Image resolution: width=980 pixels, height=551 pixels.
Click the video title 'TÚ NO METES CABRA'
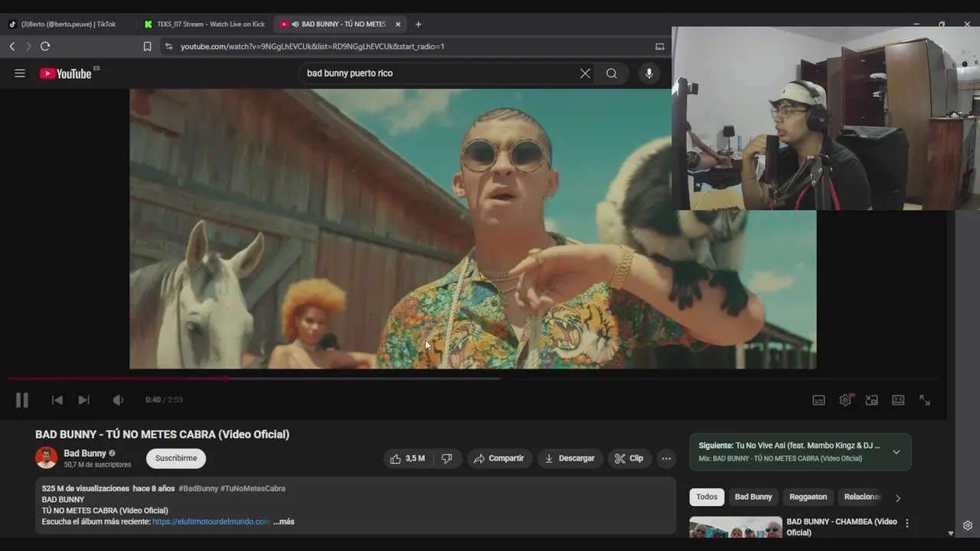162,435
